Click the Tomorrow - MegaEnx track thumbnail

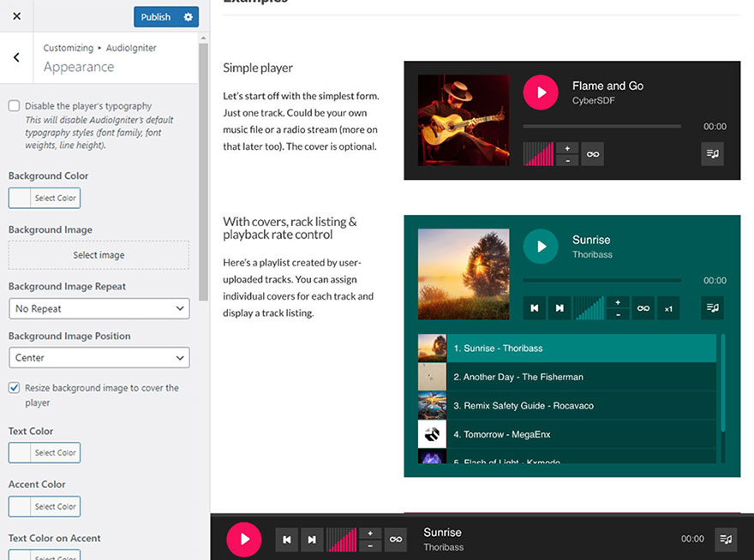[x=433, y=434]
